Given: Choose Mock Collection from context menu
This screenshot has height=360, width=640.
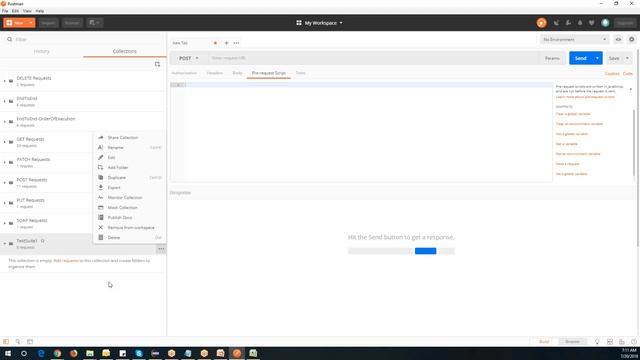Looking at the screenshot, I should pos(130,207).
